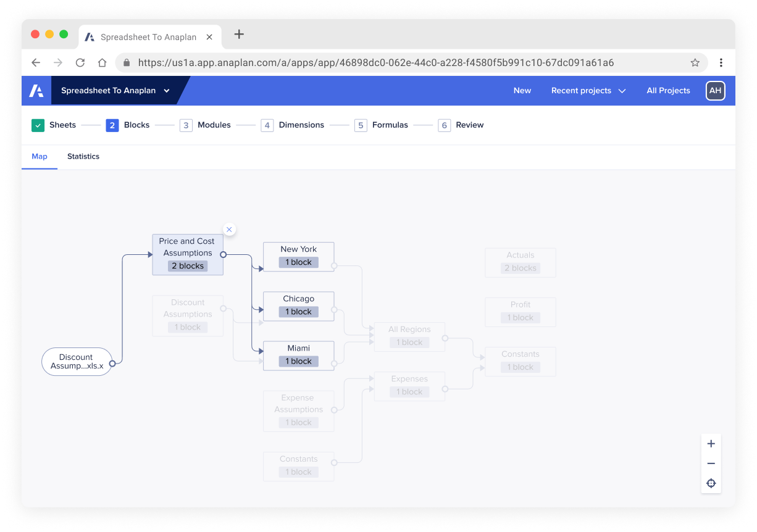Go to All Projects
The image size is (757, 532).
pos(668,91)
